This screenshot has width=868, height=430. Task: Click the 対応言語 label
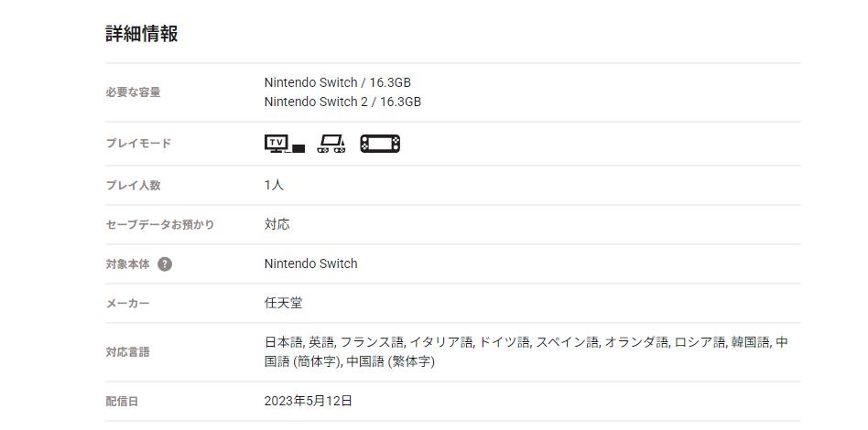(x=127, y=352)
